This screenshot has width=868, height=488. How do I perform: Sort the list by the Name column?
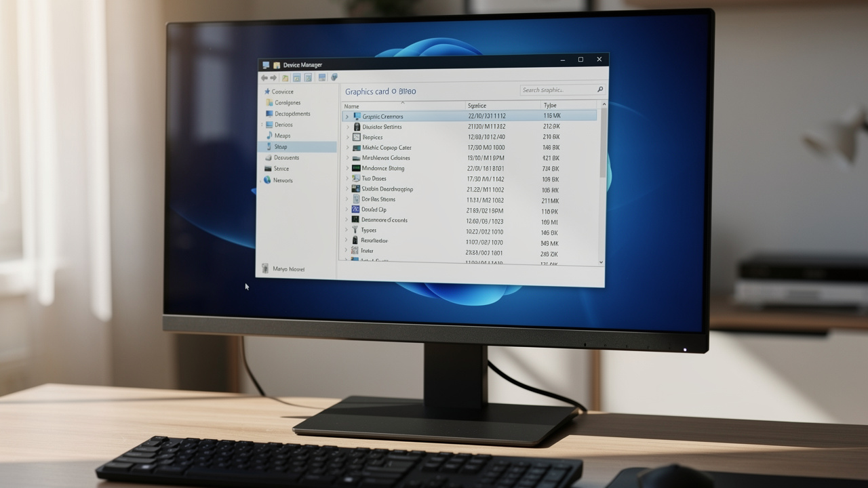pyautogui.click(x=351, y=106)
